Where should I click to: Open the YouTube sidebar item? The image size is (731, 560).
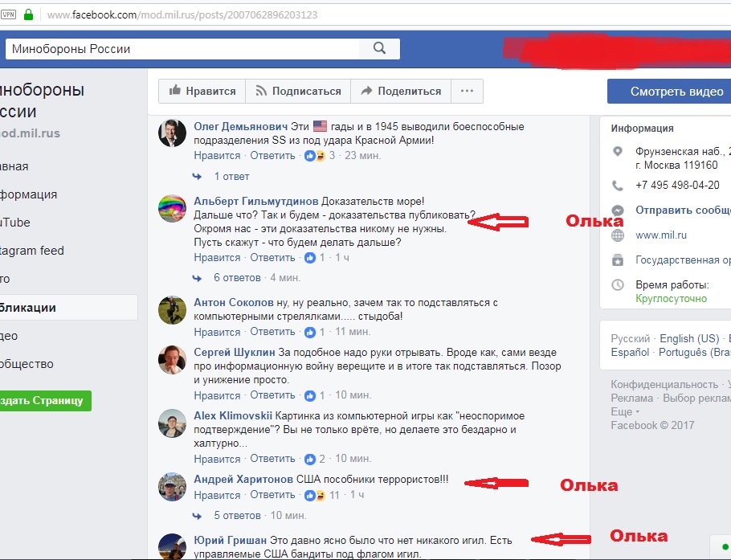15,223
